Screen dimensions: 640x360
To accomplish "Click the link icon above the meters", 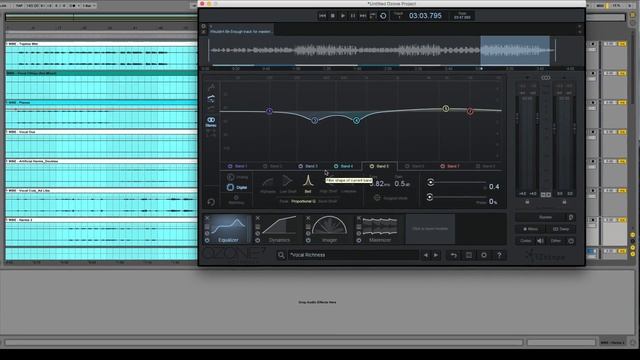I will [546, 78].
